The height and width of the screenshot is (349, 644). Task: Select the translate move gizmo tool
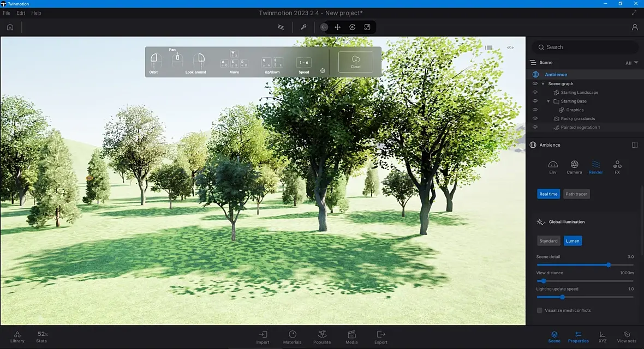(x=338, y=27)
